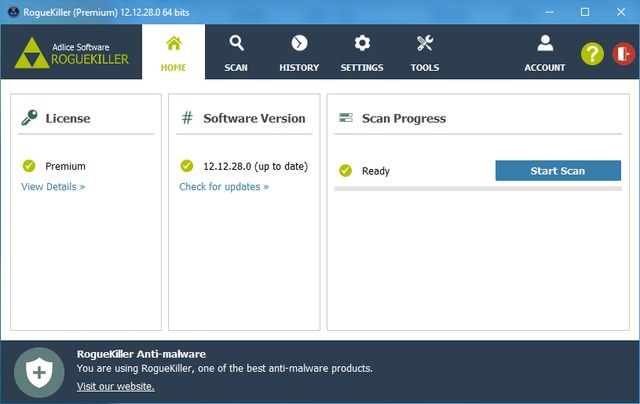Click the Ready status text
The width and height of the screenshot is (640, 404).
[376, 171]
